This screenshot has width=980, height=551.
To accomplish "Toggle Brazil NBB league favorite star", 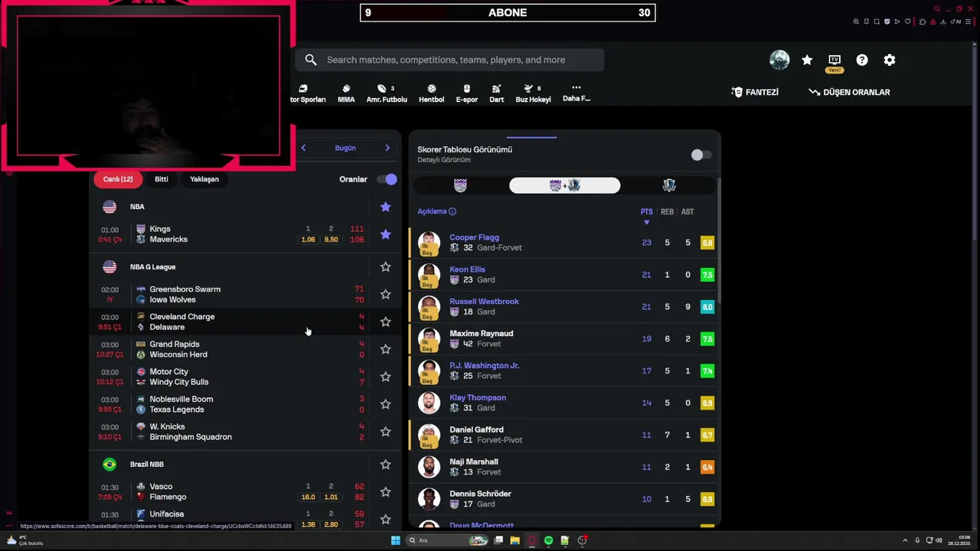I will [x=385, y=464].
